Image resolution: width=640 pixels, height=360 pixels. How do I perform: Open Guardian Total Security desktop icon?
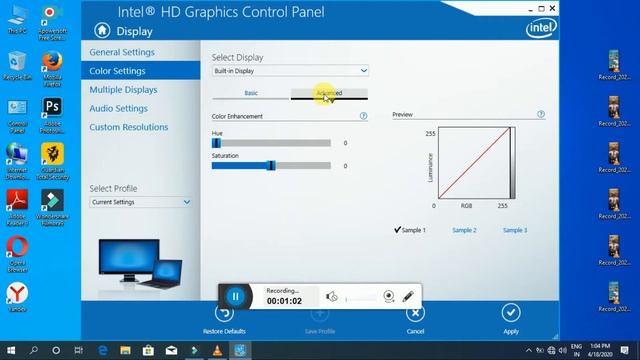[52, 162]
